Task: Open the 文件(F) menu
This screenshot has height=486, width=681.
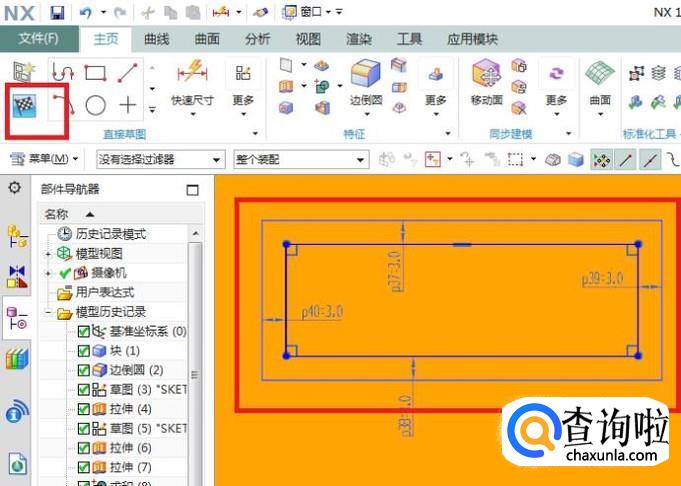Action: [x=39, y=39]
